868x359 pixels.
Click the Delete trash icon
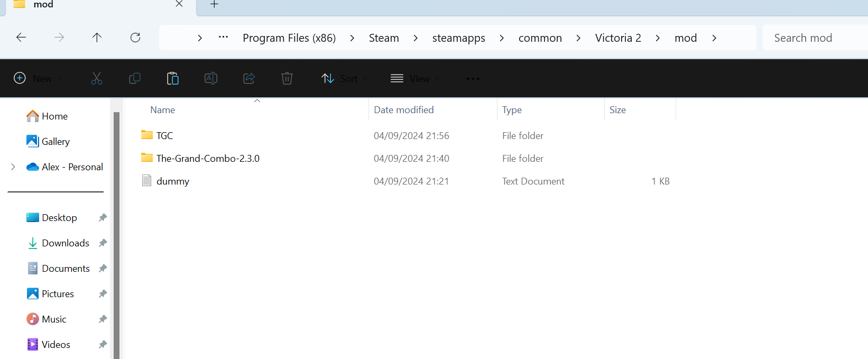[x=287, y=79]
